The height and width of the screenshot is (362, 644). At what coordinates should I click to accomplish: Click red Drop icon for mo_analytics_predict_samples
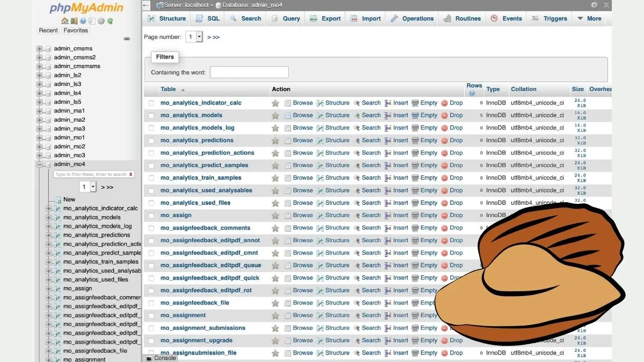(444, 166)
